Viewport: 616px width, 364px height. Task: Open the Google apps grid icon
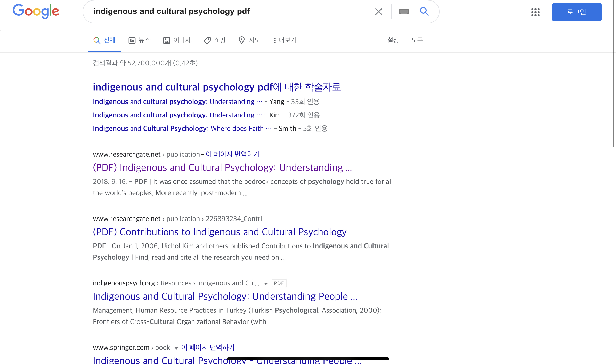535,12
